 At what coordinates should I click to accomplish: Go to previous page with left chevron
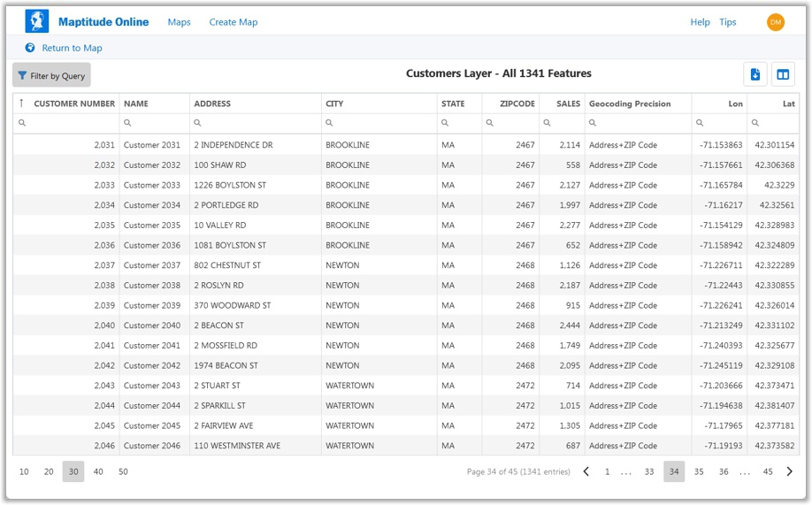click(586, 472)
